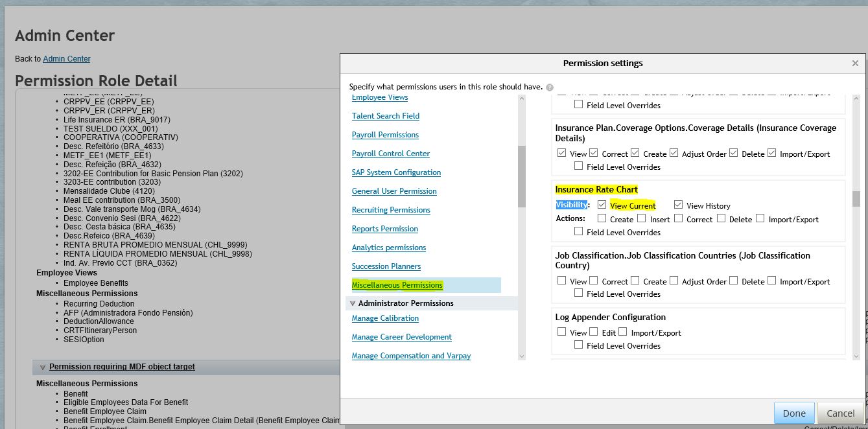The image size is (868, 429).
Task: Open SAP System Configuration category
Action: point(396,172)
